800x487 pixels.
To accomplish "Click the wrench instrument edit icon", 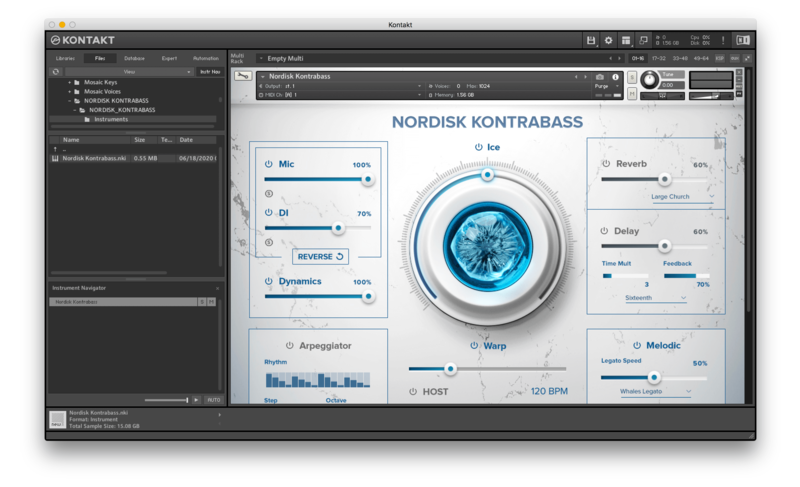I will pos(242,76).
